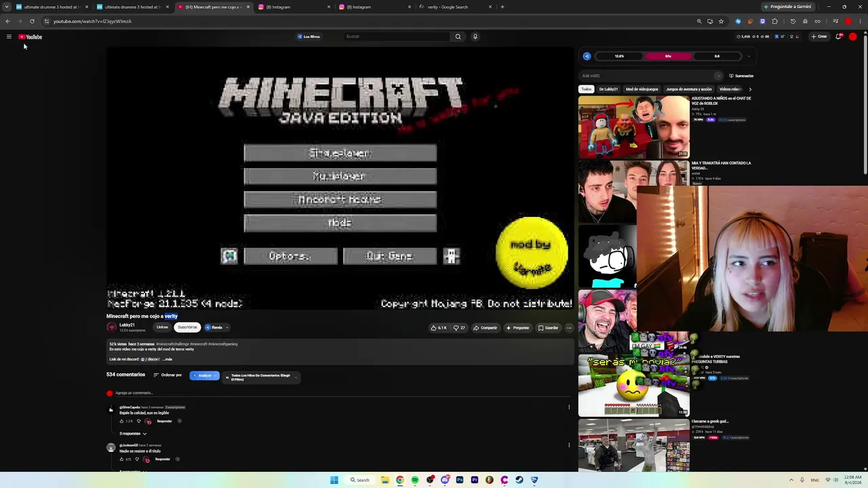Screen dimensions: 868x488
Task: Go to the YouTube home logo
Action: point(31,37)
